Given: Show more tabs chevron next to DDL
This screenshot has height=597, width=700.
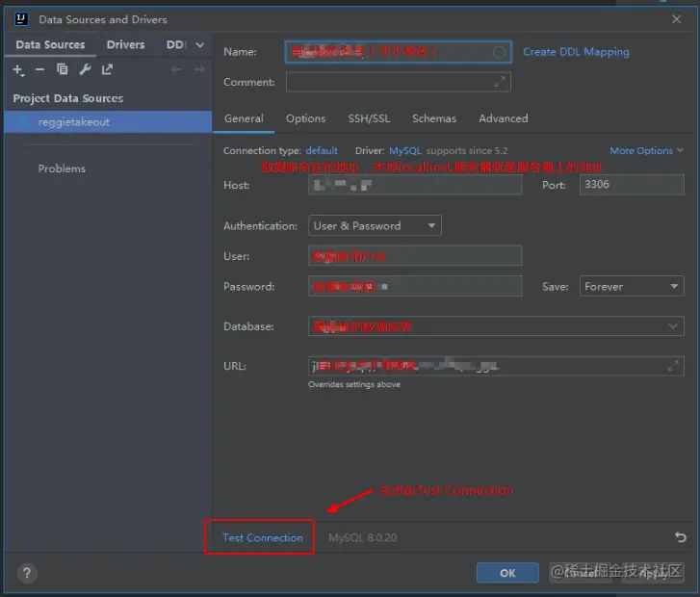Looking at the screenshot, I should (x=200, y=45).
